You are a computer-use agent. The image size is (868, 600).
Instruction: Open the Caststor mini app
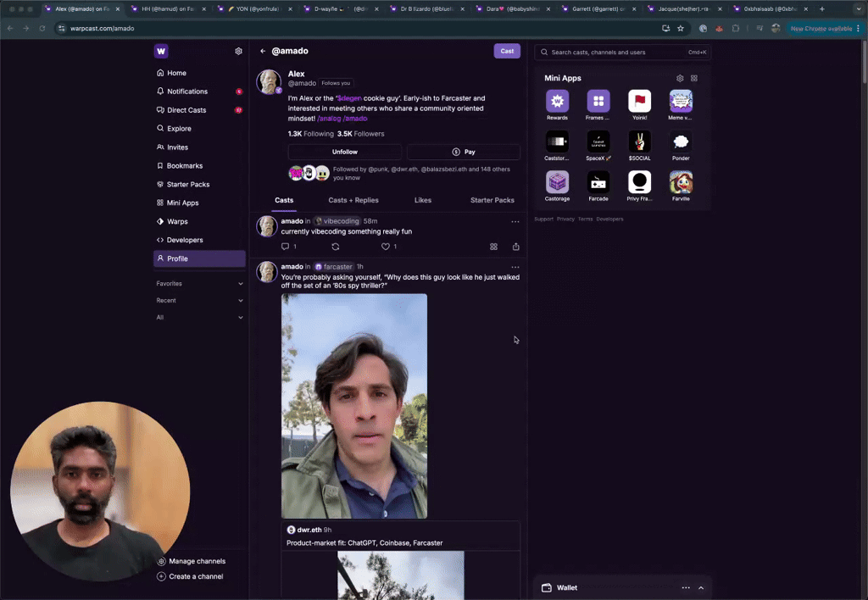(x=557, y=142)
